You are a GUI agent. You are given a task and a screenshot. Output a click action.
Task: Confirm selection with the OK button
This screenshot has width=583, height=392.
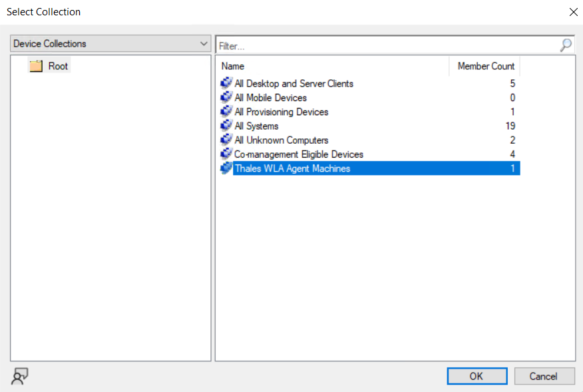pyautogui.click(x=477, y=376)
